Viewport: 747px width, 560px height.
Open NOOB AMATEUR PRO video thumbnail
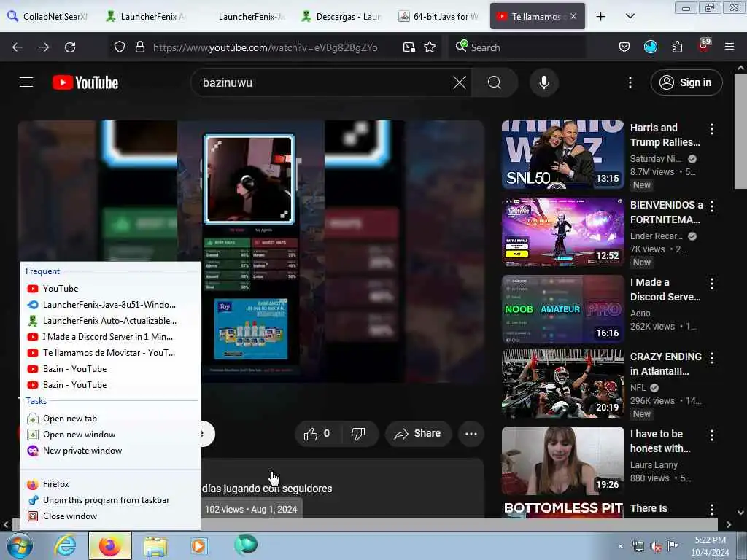pyautogui.click(x=562, y=309)
